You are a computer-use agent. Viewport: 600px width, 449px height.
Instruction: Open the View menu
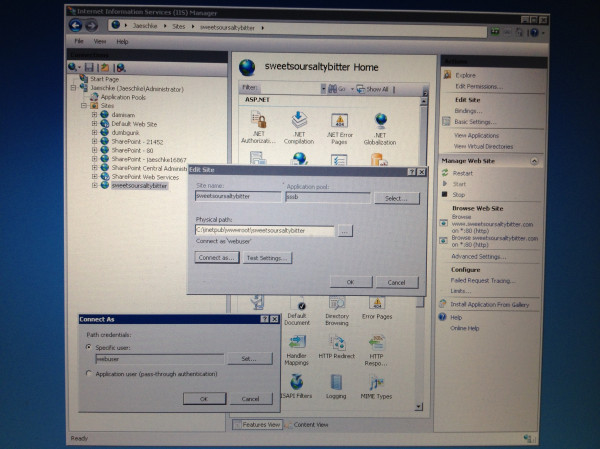point(99,41)
